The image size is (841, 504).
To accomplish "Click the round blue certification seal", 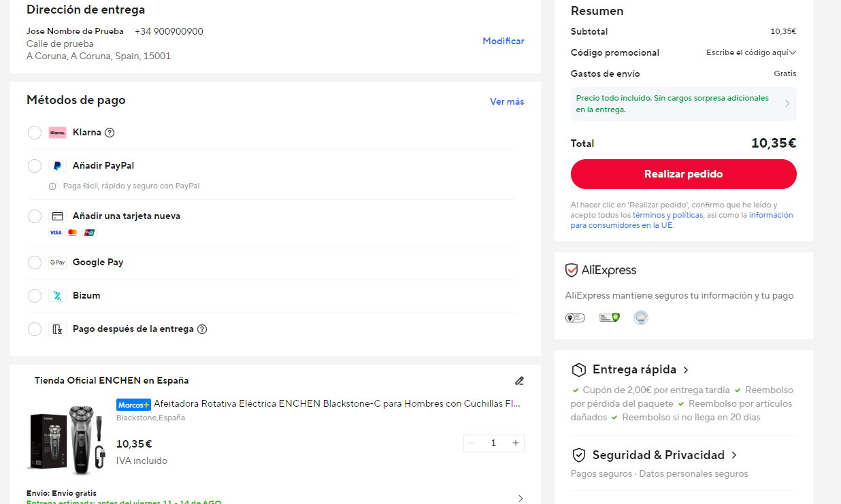I will (x=641, y=318).
